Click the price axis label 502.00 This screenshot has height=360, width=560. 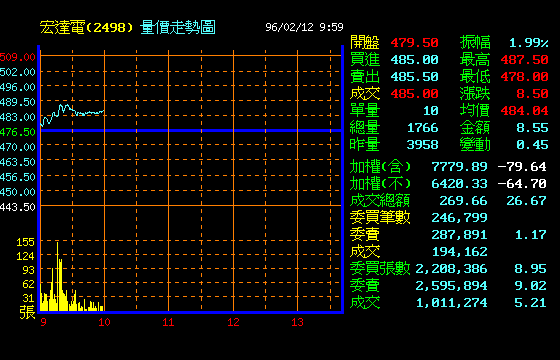[x=18, y=72]
